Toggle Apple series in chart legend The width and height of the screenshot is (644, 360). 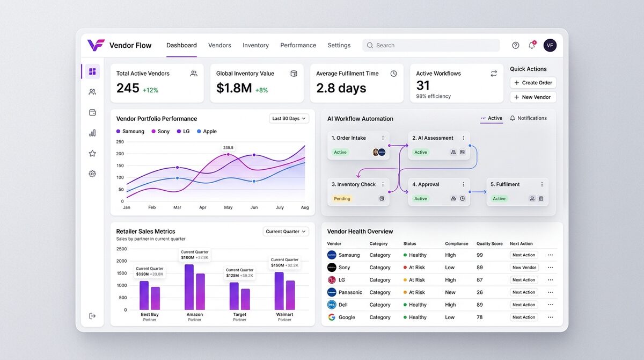click(207, 131)
